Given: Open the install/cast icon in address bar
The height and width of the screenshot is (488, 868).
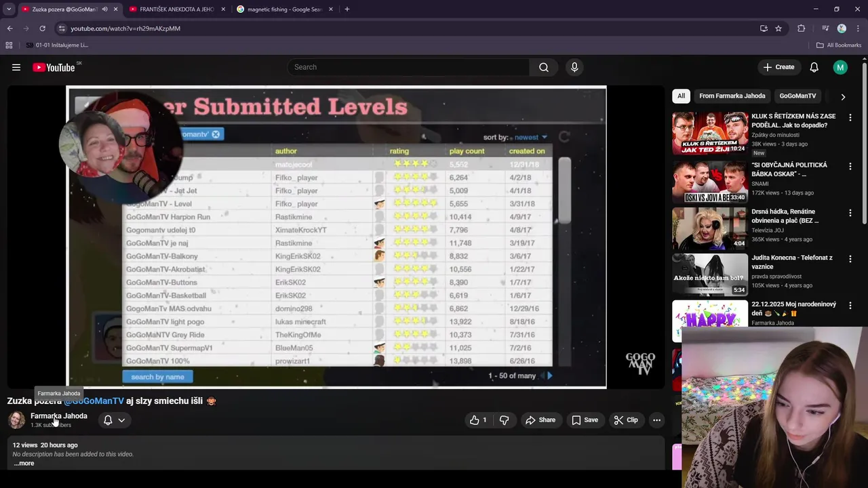Looking at the screenshot, I should 764,28.
